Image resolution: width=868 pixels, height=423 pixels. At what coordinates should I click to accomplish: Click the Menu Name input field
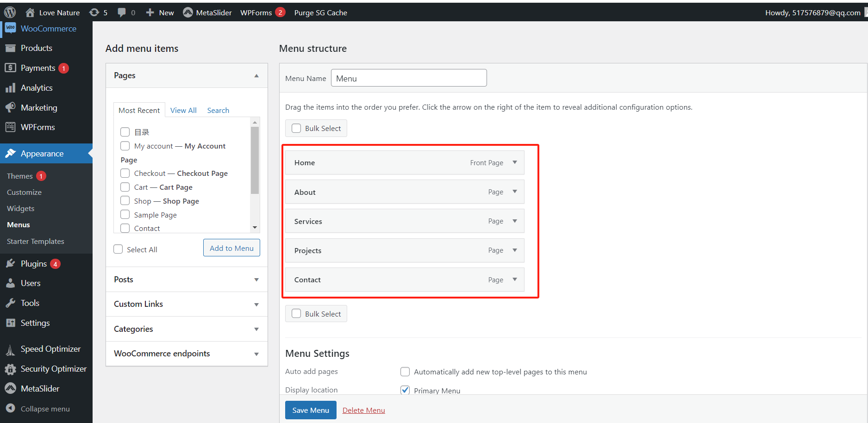[409, 78]
